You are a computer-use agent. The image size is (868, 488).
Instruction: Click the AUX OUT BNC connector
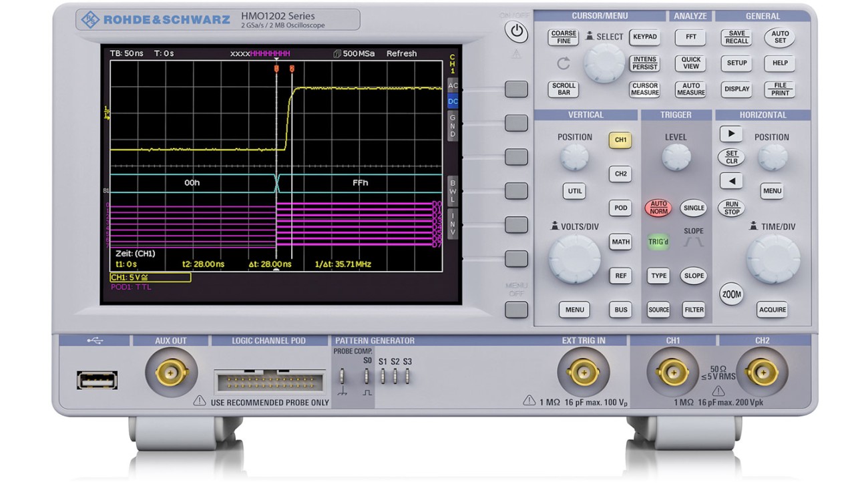[x=172, y=373]
